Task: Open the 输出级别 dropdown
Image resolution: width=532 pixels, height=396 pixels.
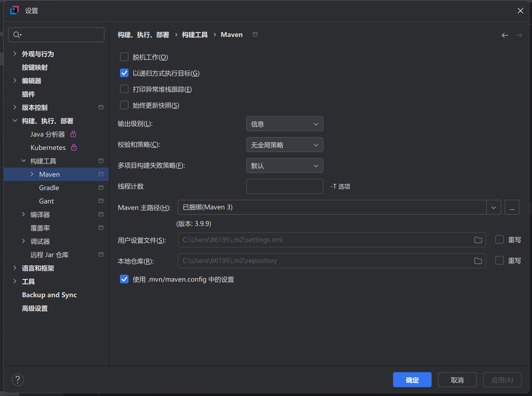Action: pyautogui.click(x=285, y=124)
